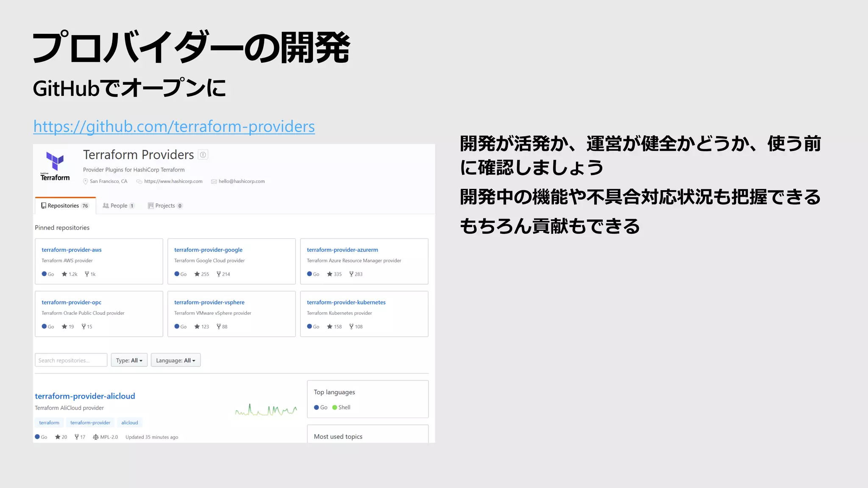Switch to the People tab
The image size is (868, 488).
click(x=118, y=205)
